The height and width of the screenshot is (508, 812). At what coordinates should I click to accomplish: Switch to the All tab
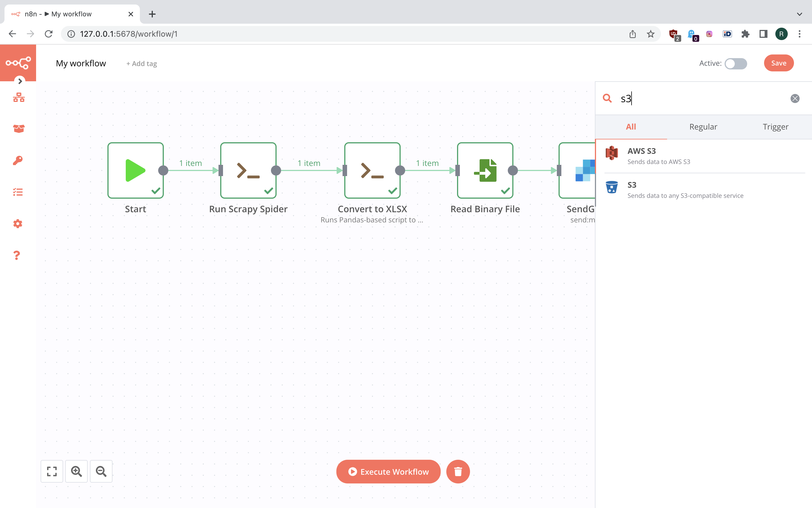point(631,127)
